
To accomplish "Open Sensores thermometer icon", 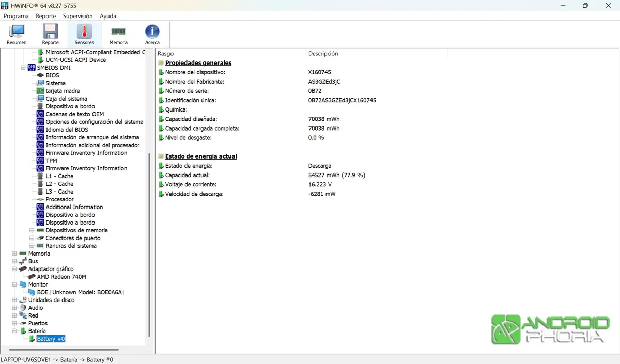I will point(84,34).
